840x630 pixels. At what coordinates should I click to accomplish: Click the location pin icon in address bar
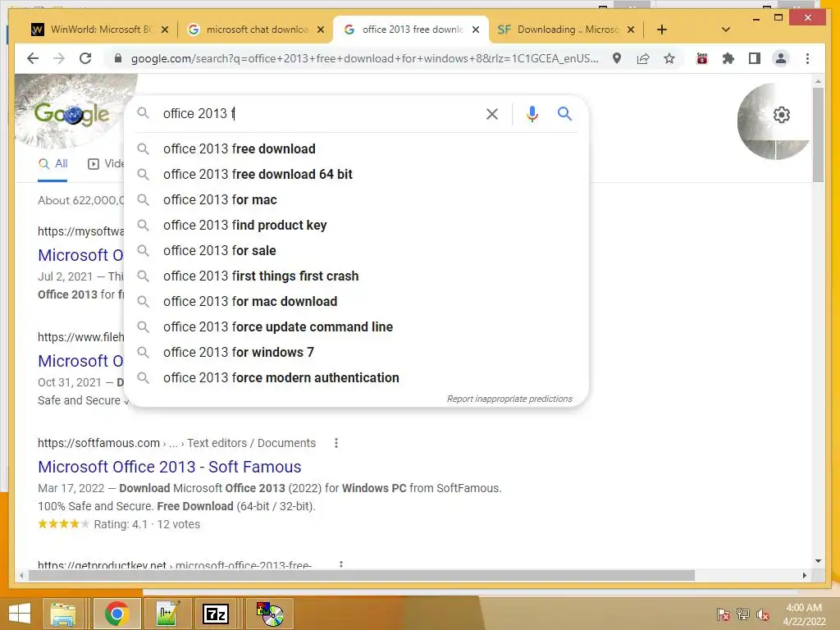click(617, 58)
